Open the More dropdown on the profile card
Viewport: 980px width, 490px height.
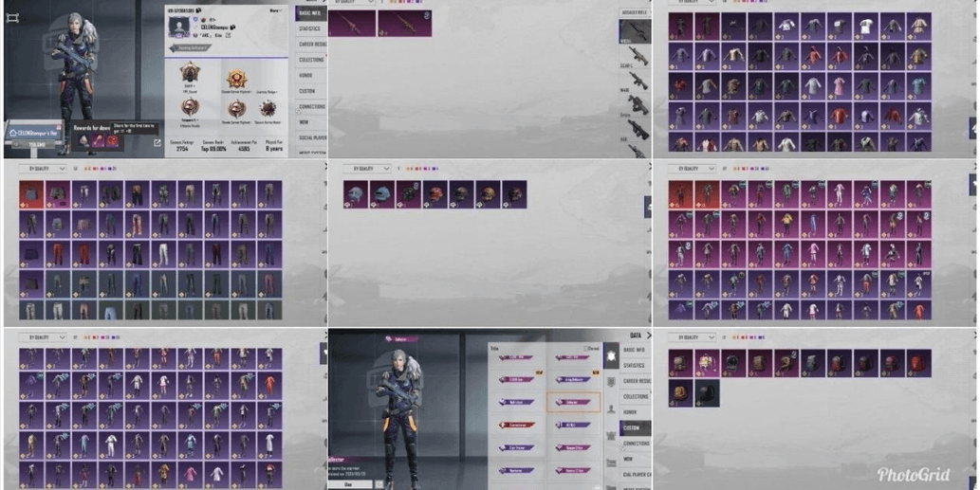click(x=275, y=10)
